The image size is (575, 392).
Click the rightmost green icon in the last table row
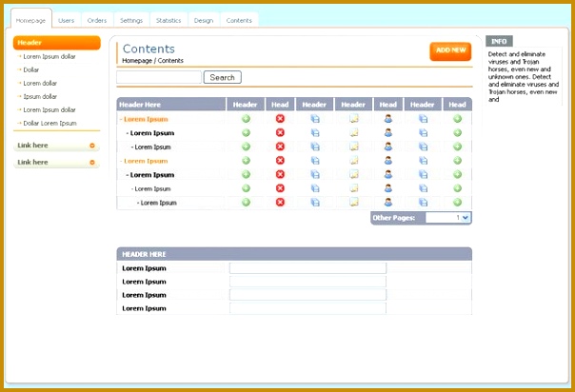click(457, 202)
